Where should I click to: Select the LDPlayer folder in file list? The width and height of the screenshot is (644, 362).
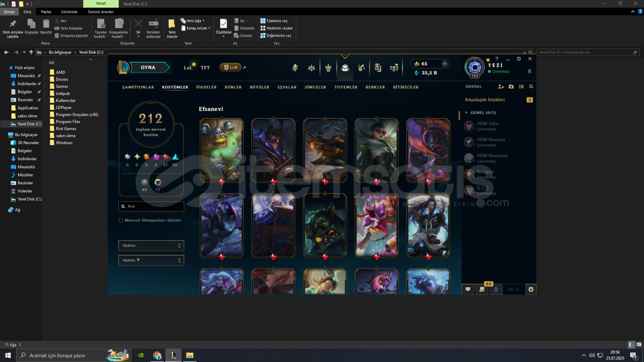tap(64, 107)
